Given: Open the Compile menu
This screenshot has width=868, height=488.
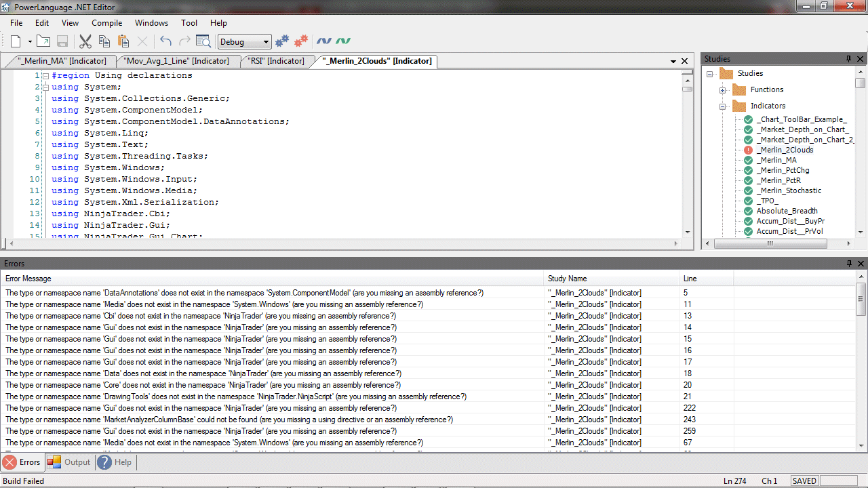Looking at the screenshot, I should [x=107, y=23].
